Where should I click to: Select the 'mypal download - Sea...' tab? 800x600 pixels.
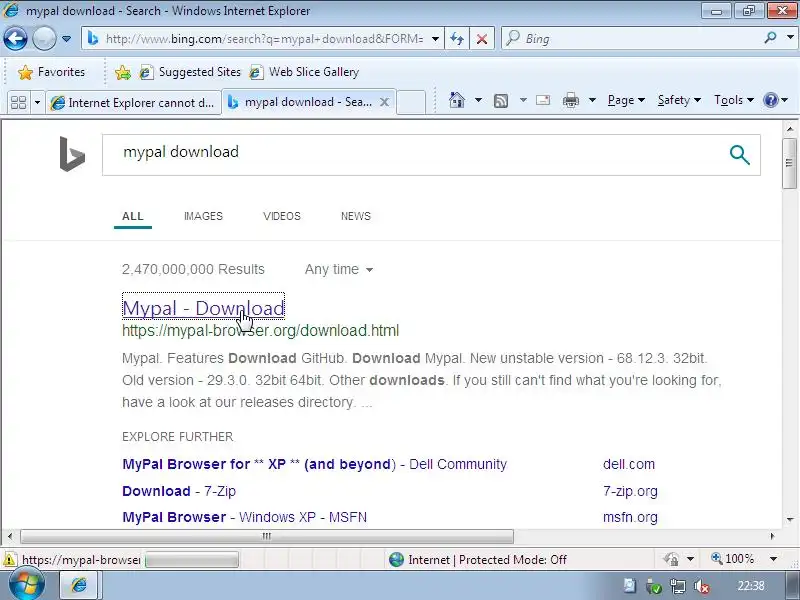(x=301, y=102)
